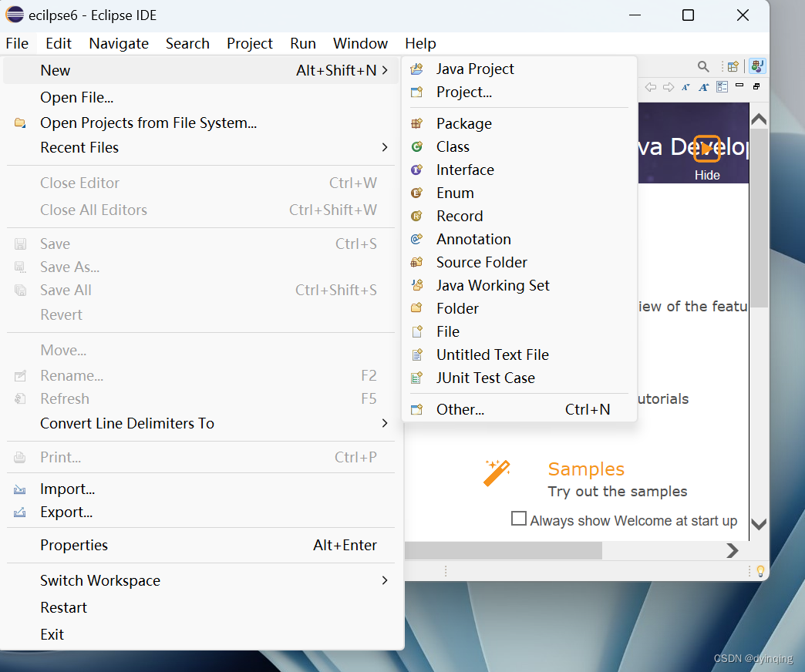Click the Welcome scrollbar up arrow
The height and width of the screenshot is (672, 805).
(759, 119)
